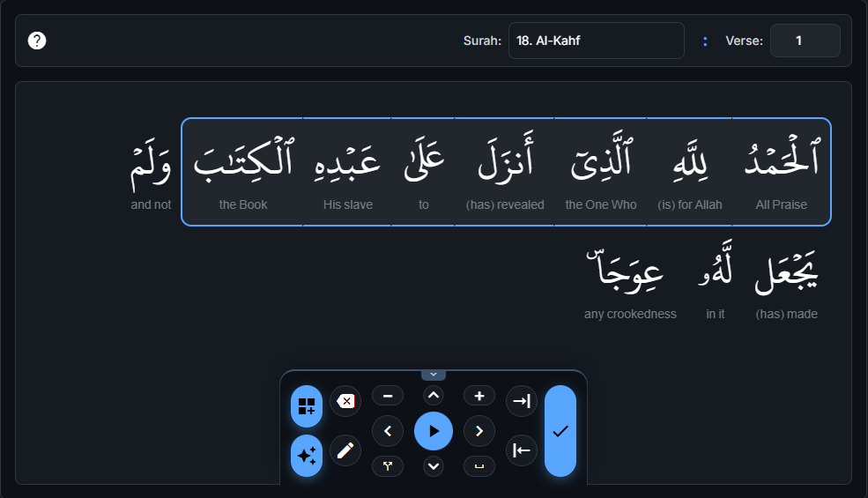Click the sparkles auto-generate button
868x498 pixels.
coord(307,456)
